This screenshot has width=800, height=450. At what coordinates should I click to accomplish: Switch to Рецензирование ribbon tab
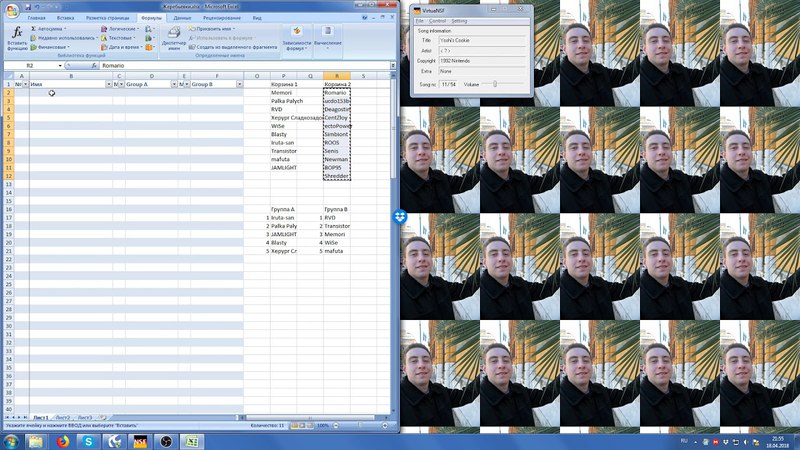pyautogui.click(x=221, y=18)
